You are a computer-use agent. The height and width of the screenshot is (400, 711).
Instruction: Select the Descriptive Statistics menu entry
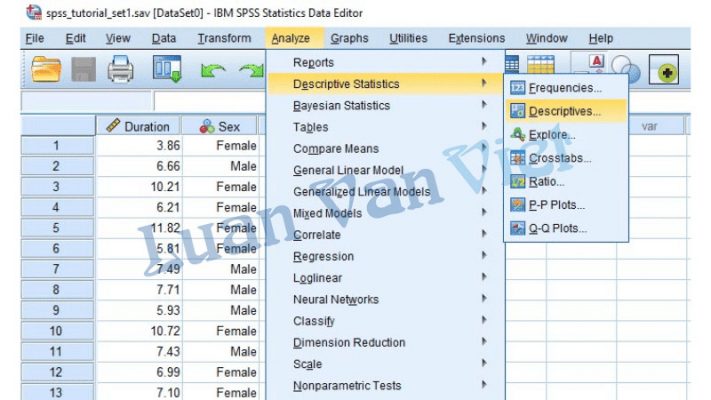tap(385, 84)
